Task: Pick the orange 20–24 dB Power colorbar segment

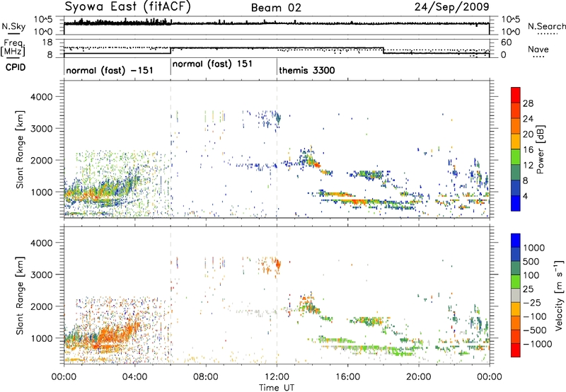Action: (516, 126)
